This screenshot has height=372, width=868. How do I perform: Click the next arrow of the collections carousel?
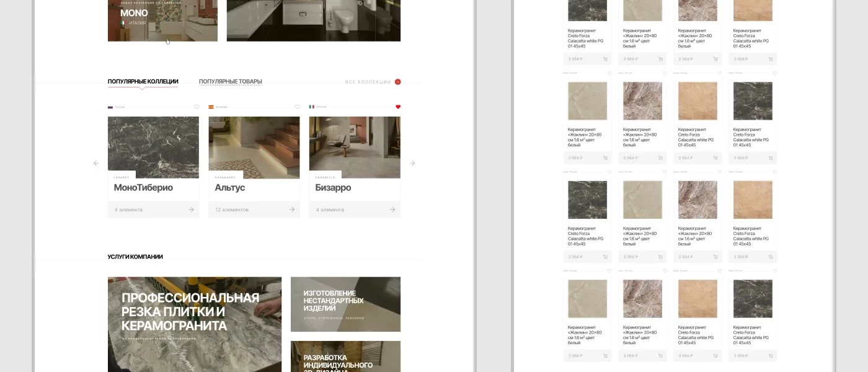coord(412,163)
